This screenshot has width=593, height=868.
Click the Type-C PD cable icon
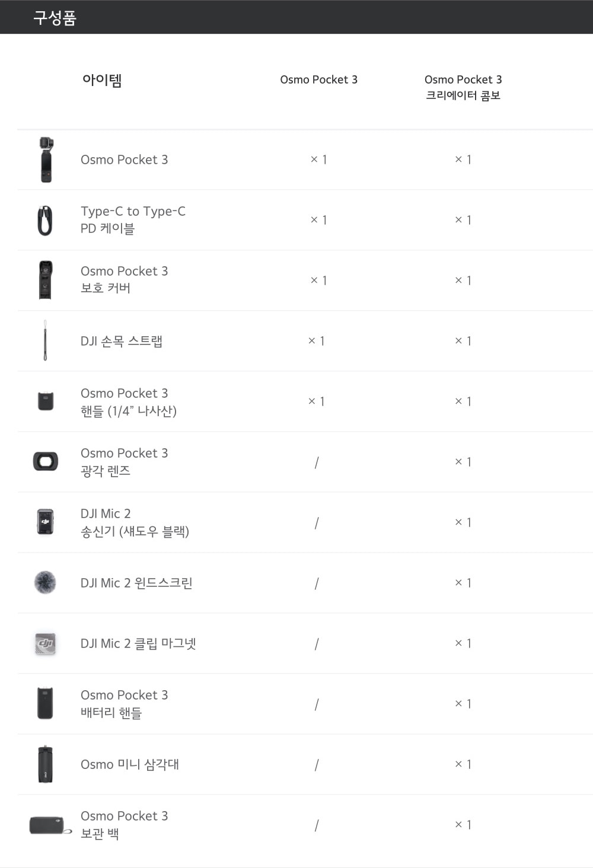click(45, 221)
